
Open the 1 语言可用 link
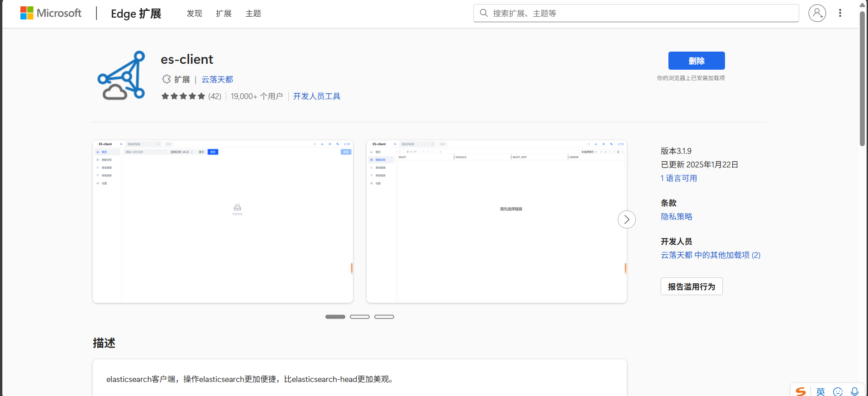coord(679,178)
